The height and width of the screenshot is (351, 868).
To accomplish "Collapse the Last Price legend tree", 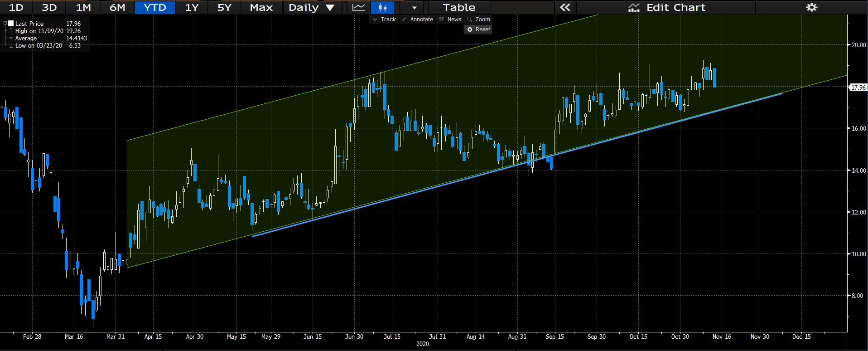I will click(5, 24).
